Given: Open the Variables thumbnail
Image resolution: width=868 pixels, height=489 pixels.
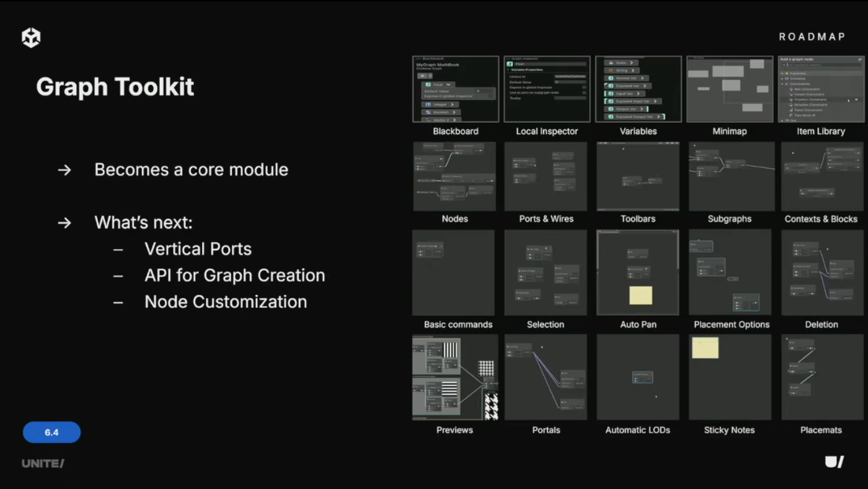Looking at the screenshot, I should coord(639,89).
